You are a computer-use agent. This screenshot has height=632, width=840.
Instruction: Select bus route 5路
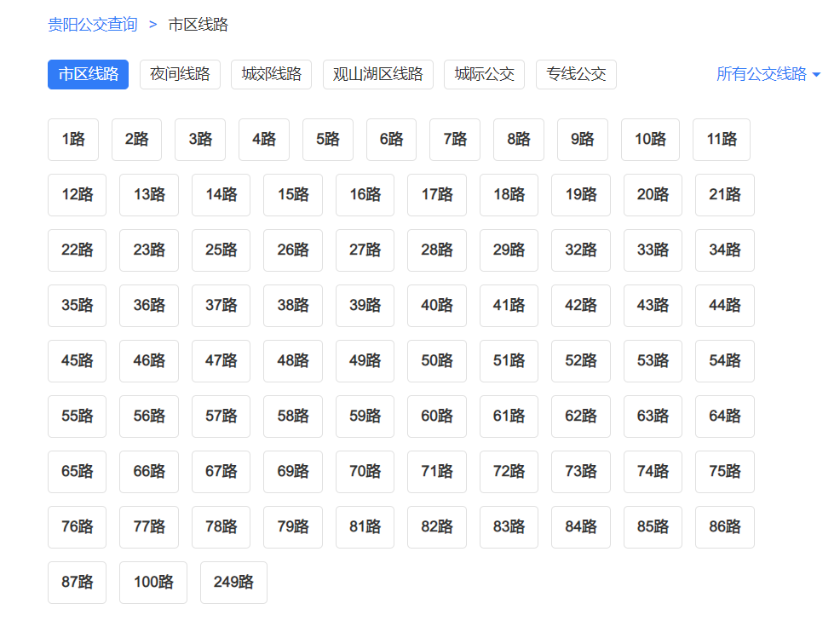point(328,140)
